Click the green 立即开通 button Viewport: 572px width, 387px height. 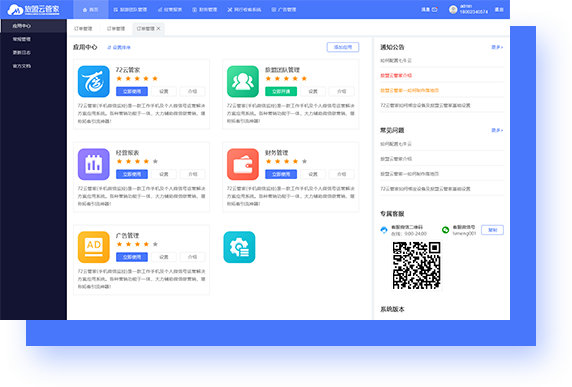coord(281,91)
